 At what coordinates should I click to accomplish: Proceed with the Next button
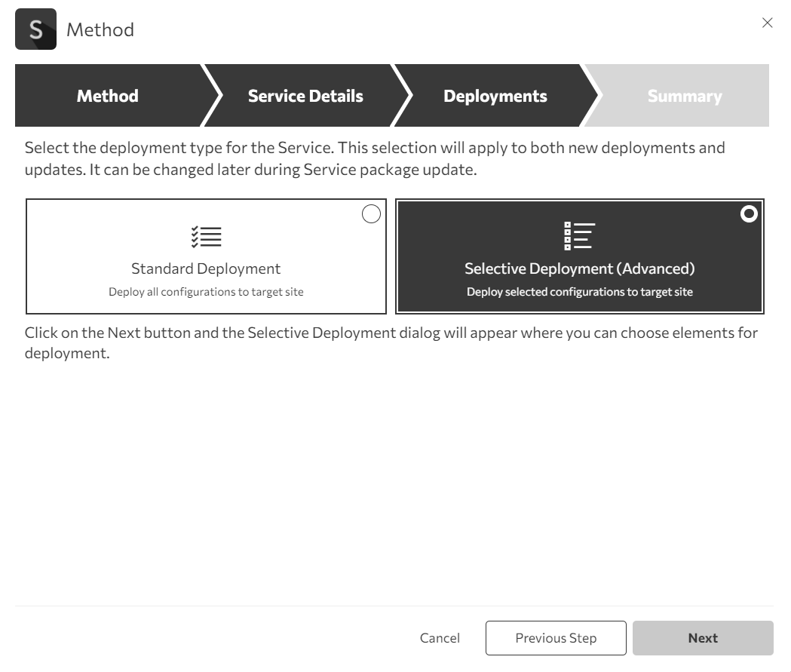click(x=703, y=638)
